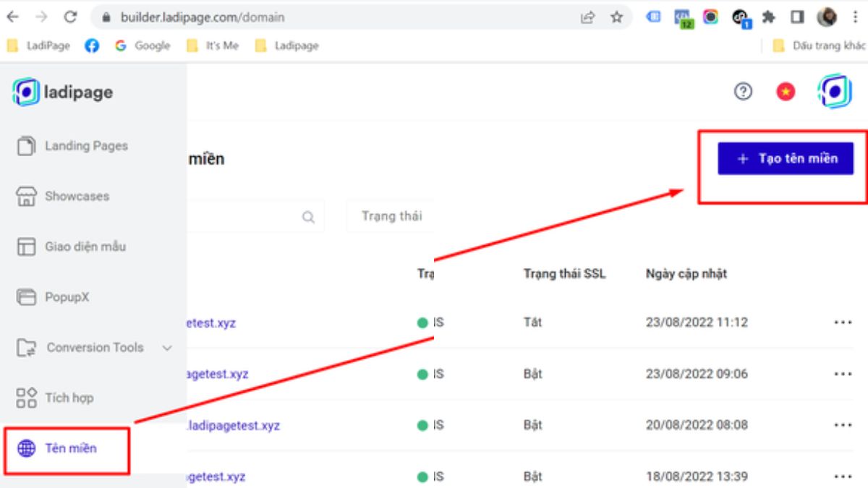
Task: Click the help question mark icon
Action: (743, 92)
